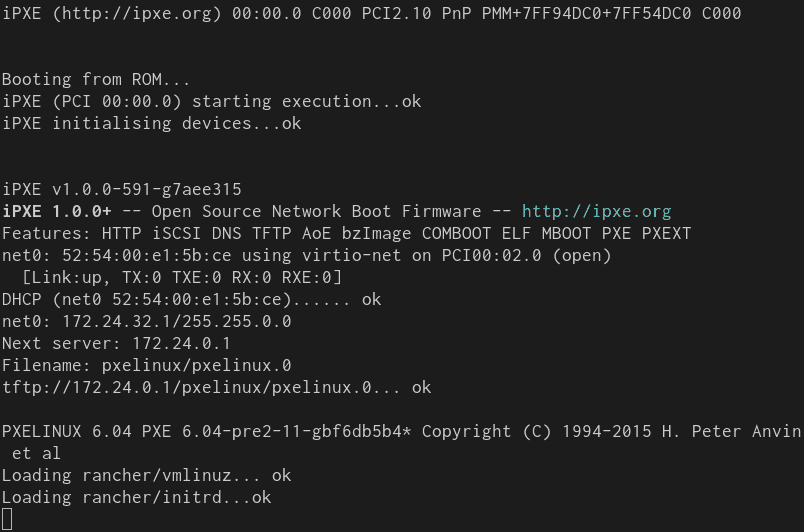
Task: Click the 'Loading rancher/initrd...ok' line
Action: pos(136,497)
